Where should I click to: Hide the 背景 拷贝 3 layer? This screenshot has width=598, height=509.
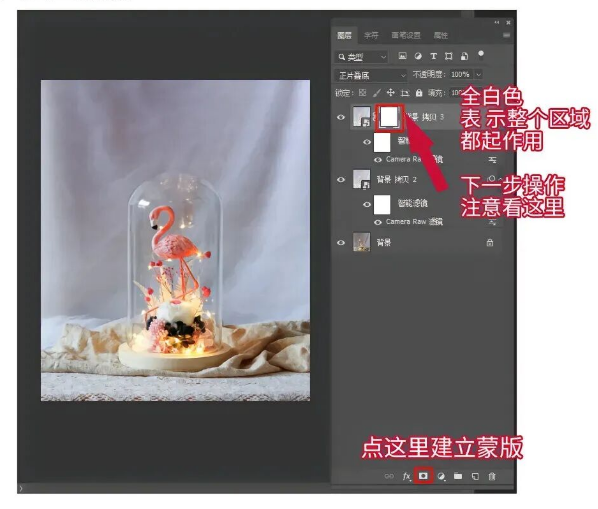pyautogui.click(x=341, y=117)
